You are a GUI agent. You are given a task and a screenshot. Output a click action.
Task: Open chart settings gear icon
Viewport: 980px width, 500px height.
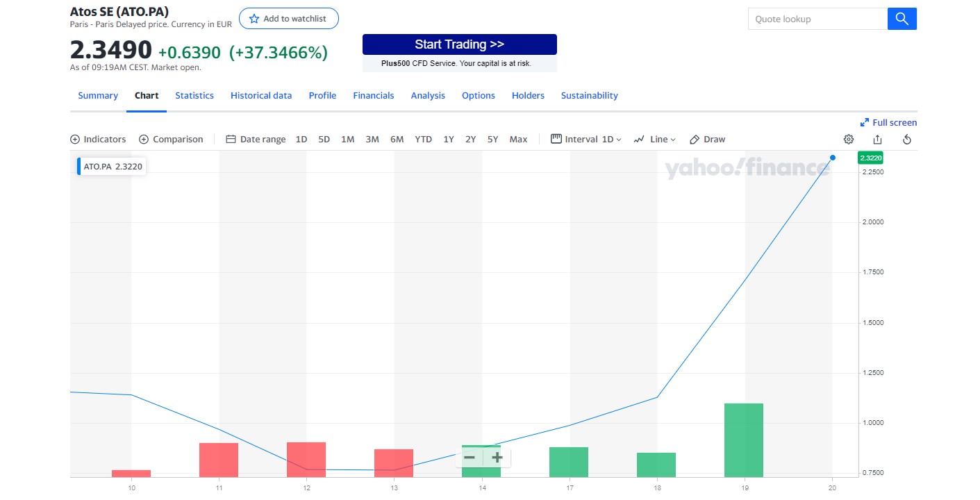848,140
